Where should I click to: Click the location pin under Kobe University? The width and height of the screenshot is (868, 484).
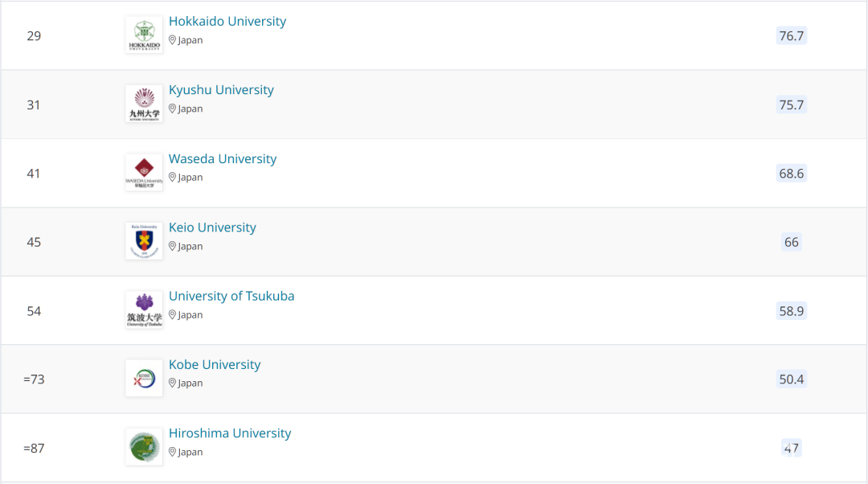[172, 384]
